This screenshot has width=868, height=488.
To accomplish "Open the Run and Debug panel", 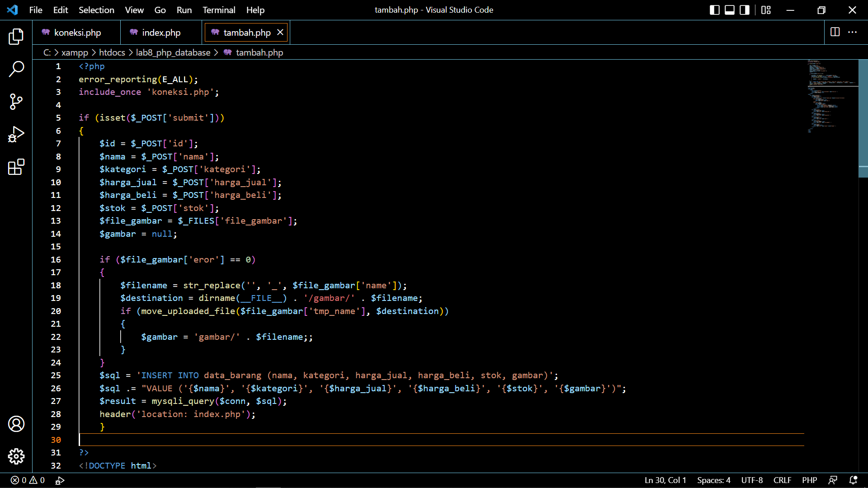I will pos(16,134).
